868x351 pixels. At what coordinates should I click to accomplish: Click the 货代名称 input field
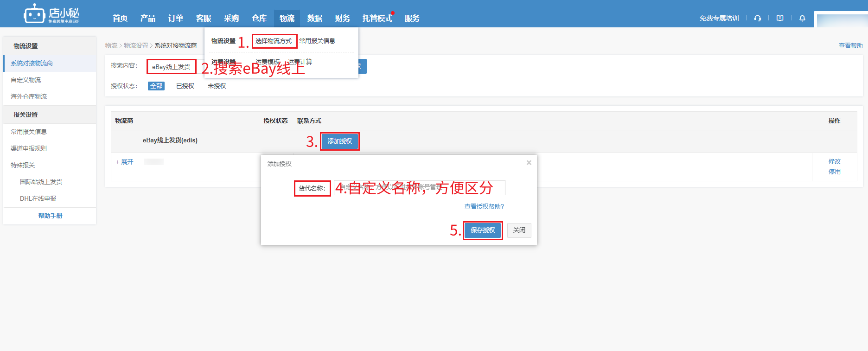(419, 188)
